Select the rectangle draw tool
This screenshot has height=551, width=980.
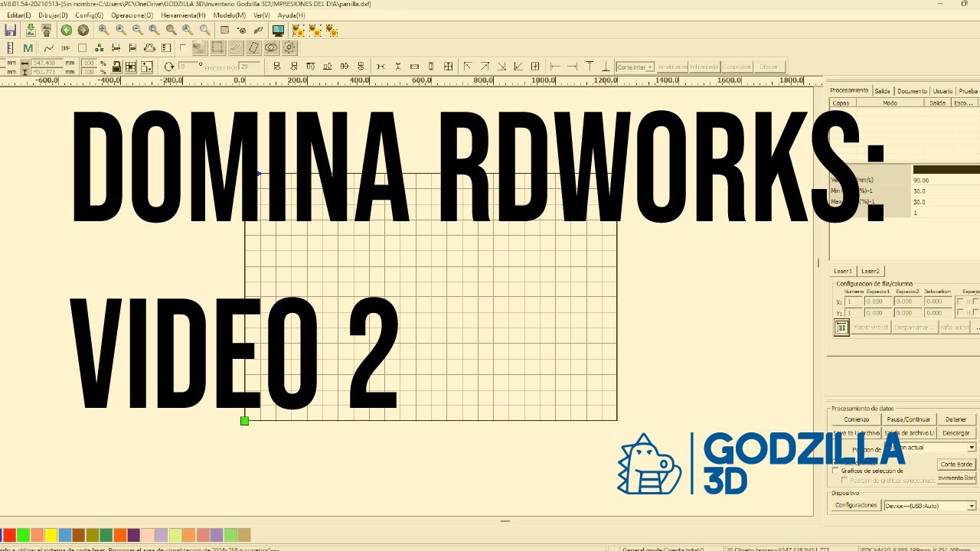pos(82,48)
